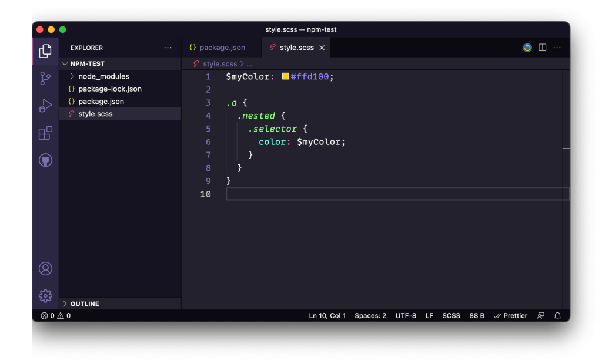The width and height of the screenshot is (602, 364).
Task: Open color picker for #ffd100 swatch
Action: pos(285,76)
